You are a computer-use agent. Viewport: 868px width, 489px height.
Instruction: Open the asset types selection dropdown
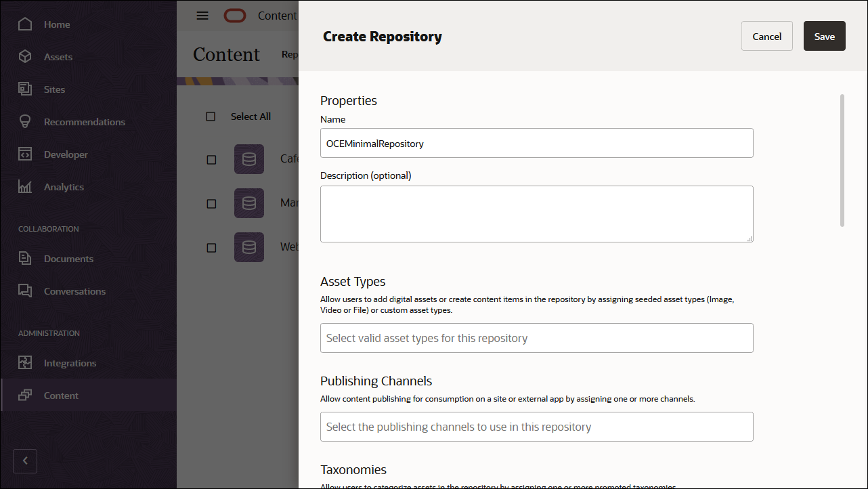point(536,337)
